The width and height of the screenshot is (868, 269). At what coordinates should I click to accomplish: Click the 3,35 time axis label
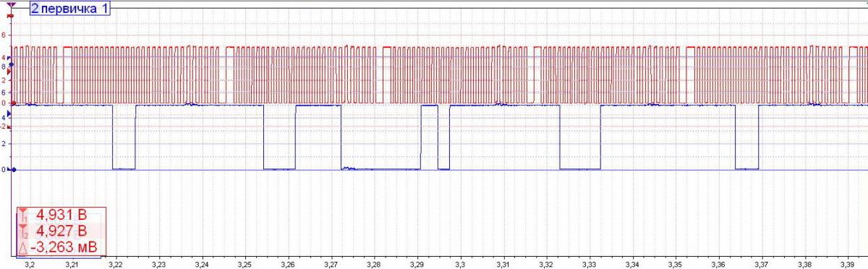tap(676, 265)
